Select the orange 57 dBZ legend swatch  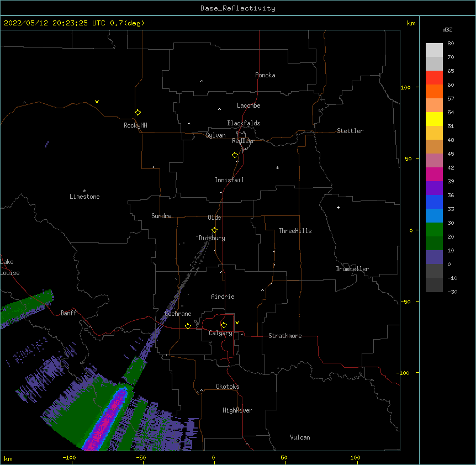pos(434,105)
